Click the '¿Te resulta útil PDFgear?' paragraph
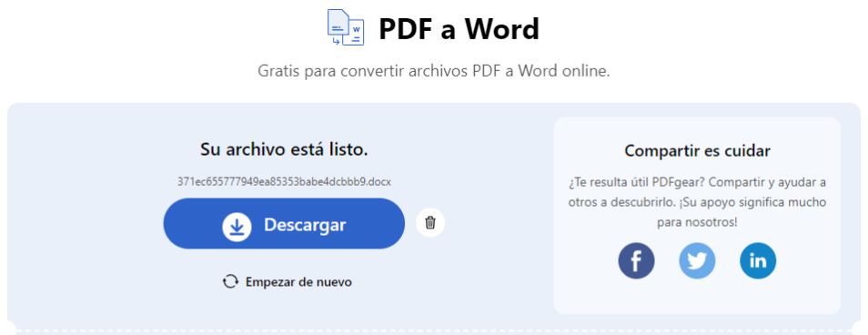Screen dimensions: 868x335 (x=698, y=202)
